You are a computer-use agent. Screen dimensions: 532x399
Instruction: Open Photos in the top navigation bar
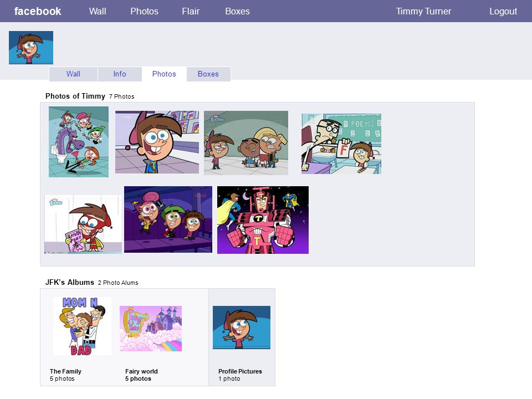tap(144, 11)
